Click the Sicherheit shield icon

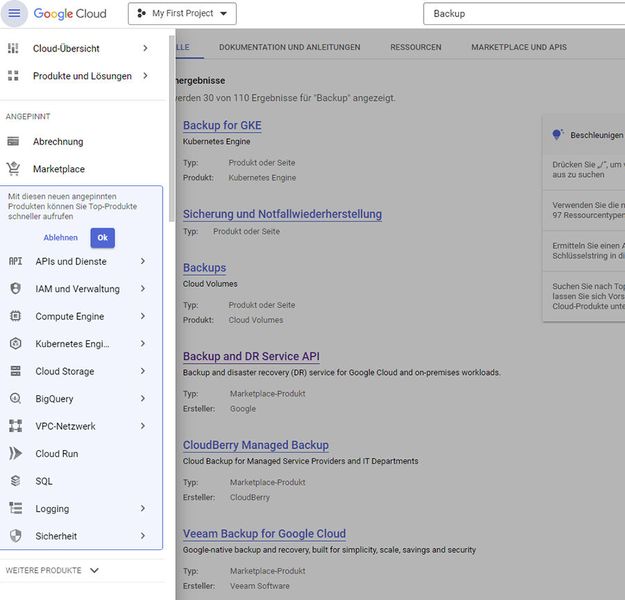pyautogui.click(x=16, y=536)
